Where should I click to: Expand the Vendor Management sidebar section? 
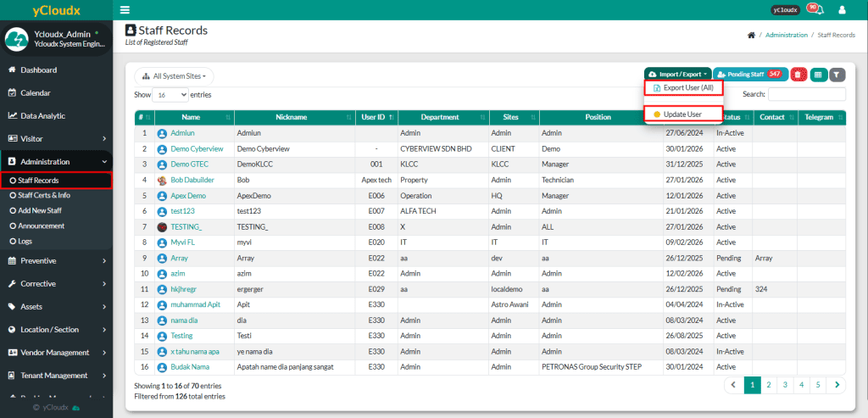coord(56,352)
